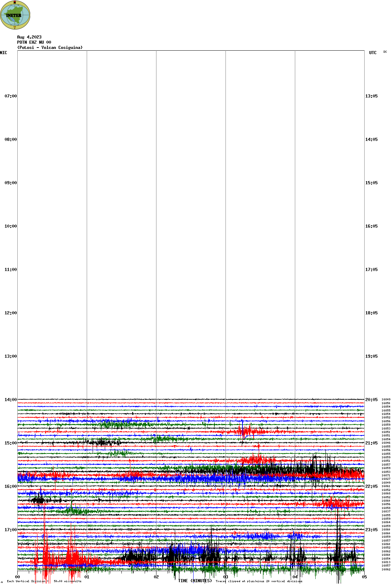This screenshot has height=586, width=392.
Task: Select the POTN EHZ NU 00 station label
Action: 34,42
